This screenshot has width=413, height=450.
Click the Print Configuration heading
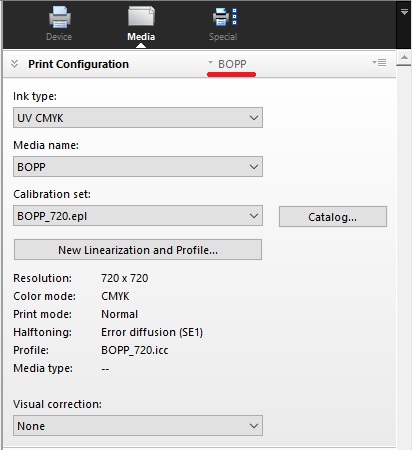point(78,64)
